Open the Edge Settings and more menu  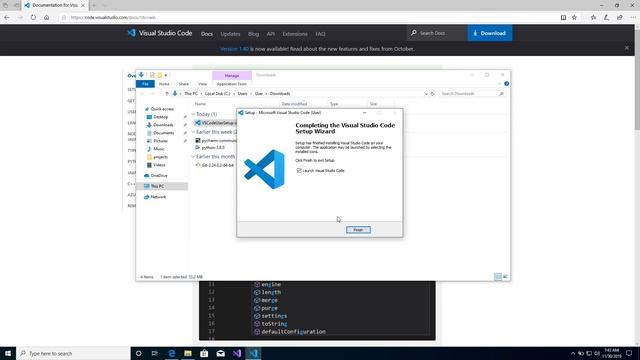pyautogui.click(x=633, y=18)
